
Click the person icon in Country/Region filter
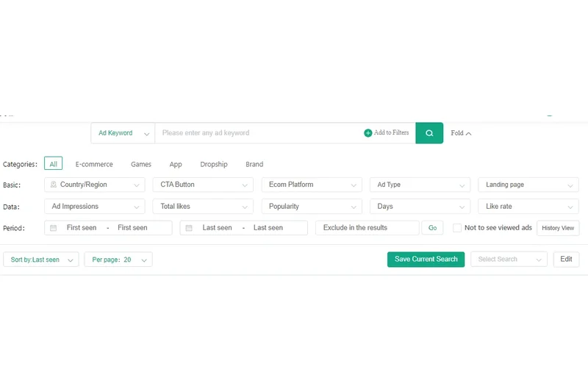click(54, 185)
